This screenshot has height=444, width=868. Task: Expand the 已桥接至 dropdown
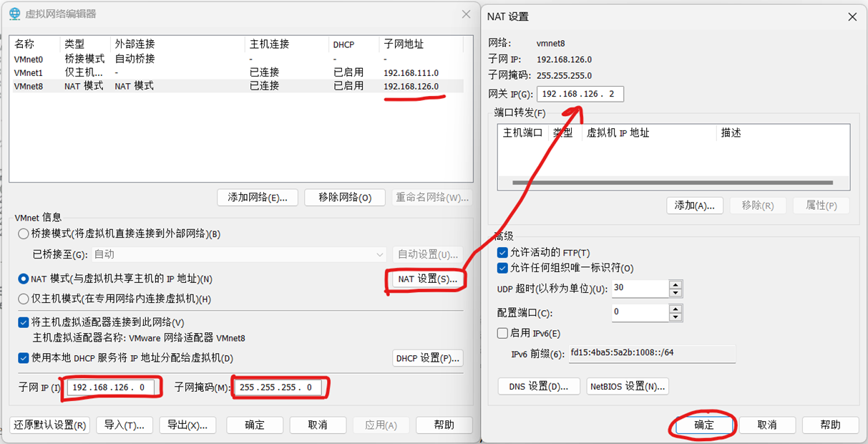tap(380, 254)
